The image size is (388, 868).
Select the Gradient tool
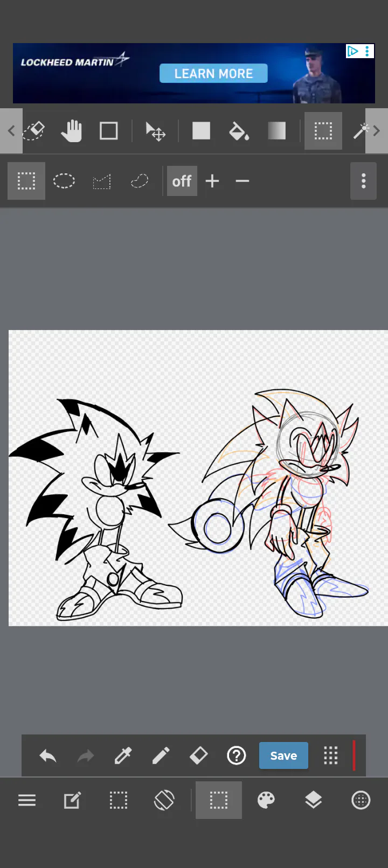[x=276, y=131]
